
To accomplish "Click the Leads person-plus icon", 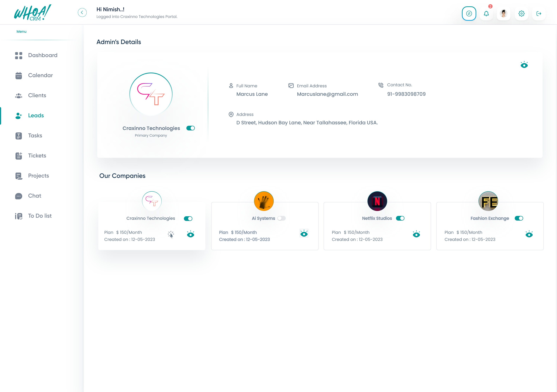I will pos(19,116).
